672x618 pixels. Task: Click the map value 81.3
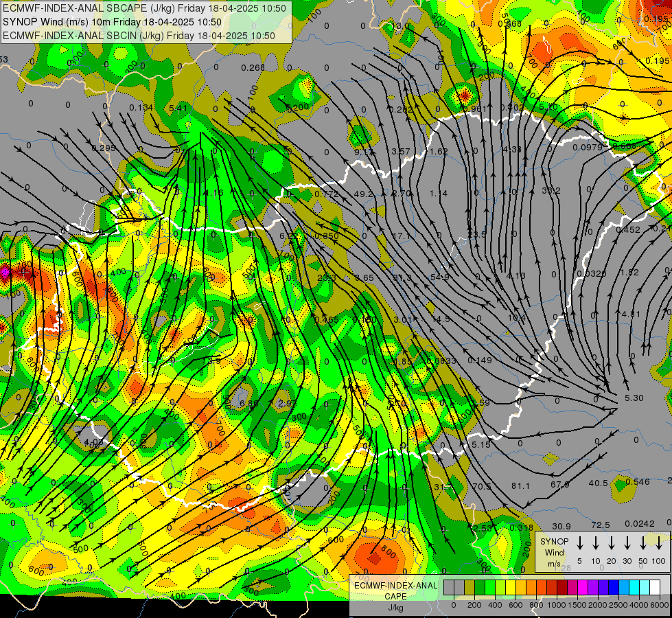(402, 278)
